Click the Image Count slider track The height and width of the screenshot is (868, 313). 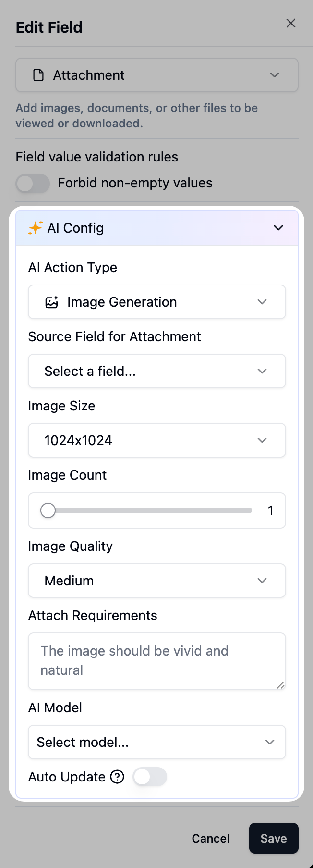coord(154,510)
